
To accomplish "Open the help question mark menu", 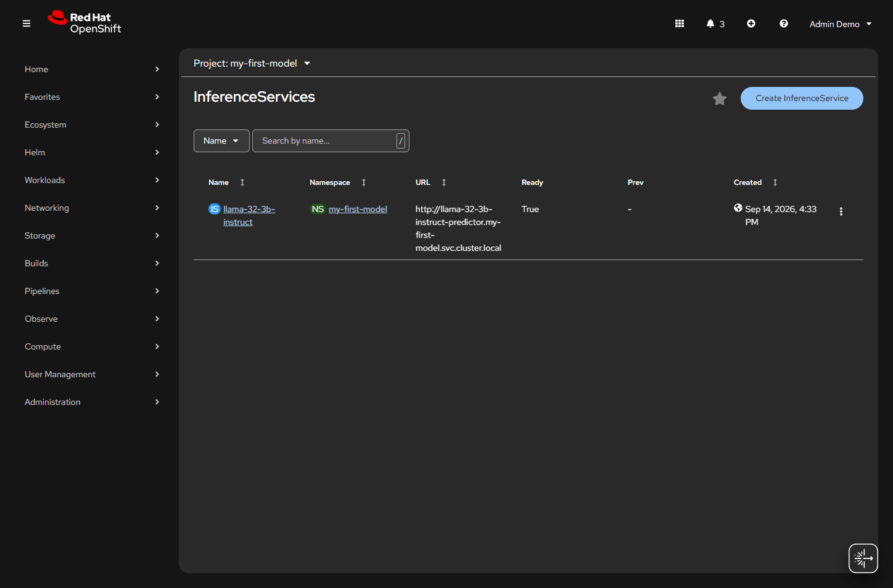I will tap(784, 23).
